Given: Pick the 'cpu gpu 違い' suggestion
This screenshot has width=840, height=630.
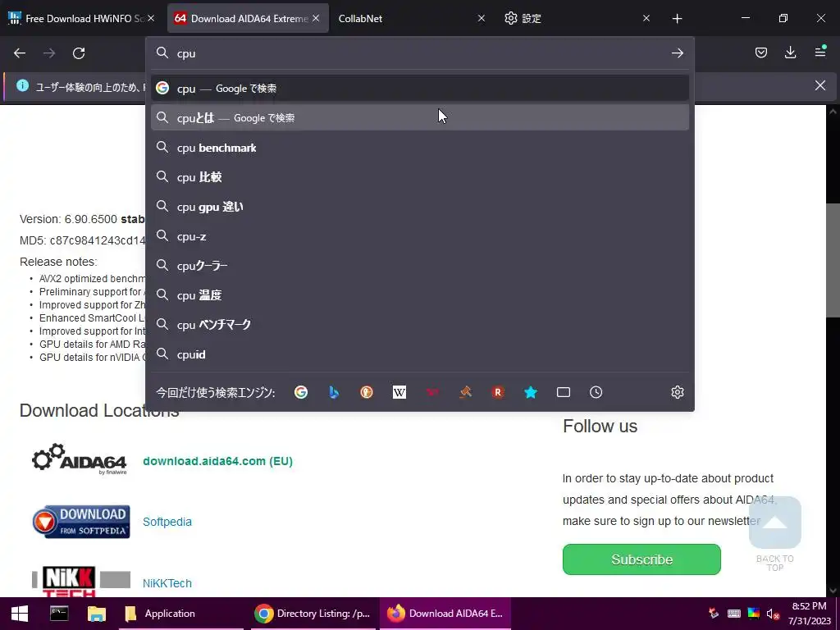Looking at the screenshot, I should (x=420, y=207).
